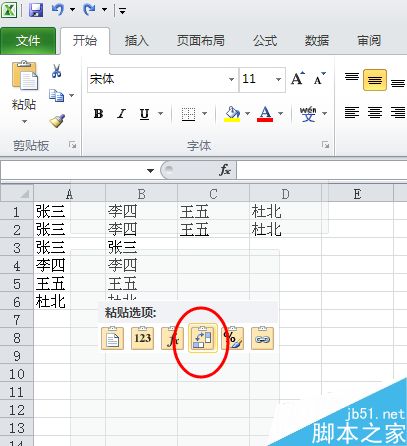Toggle middle vertical alignment button
The image size is (407, 446).
[x=375, y=80]
